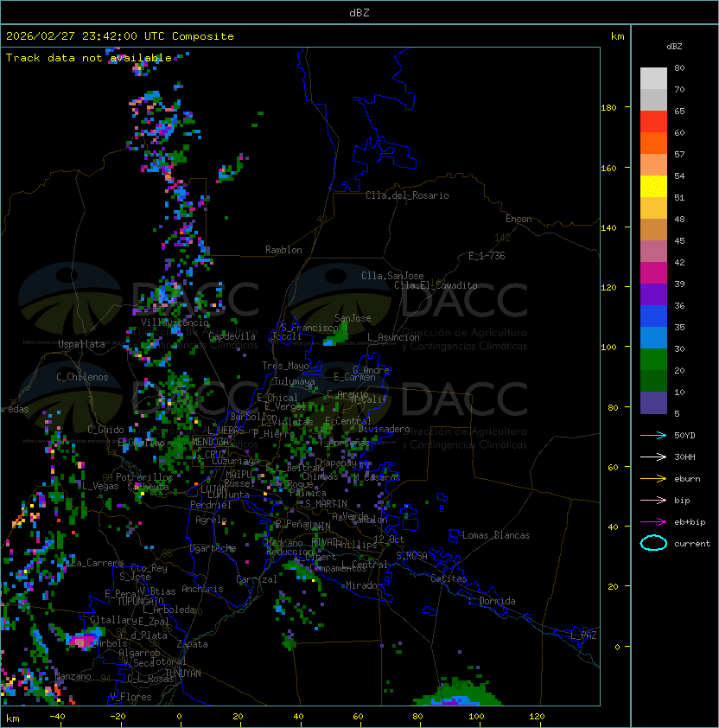Click the cyan 50YD arrow icon
This screenshot has height=728, width=719.
click(x=653, y=435)
